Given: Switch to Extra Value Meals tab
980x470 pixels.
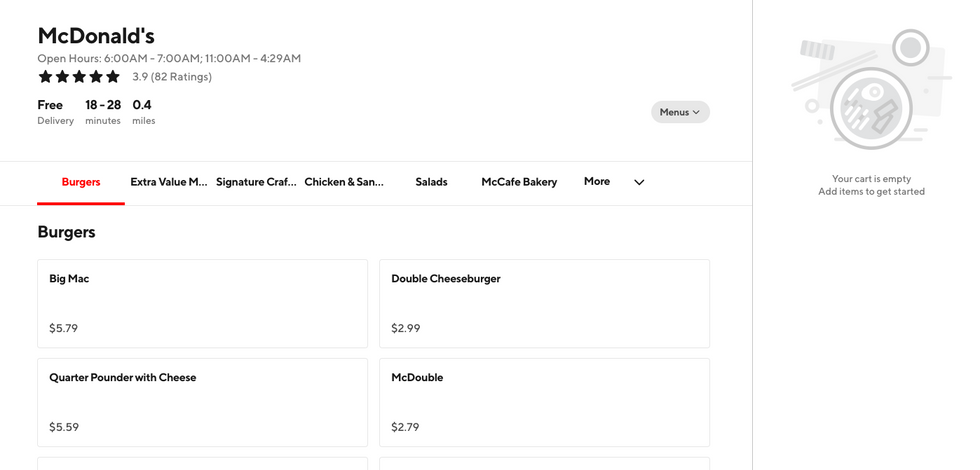Looking at the screenshot, I should tap(169, 182).
